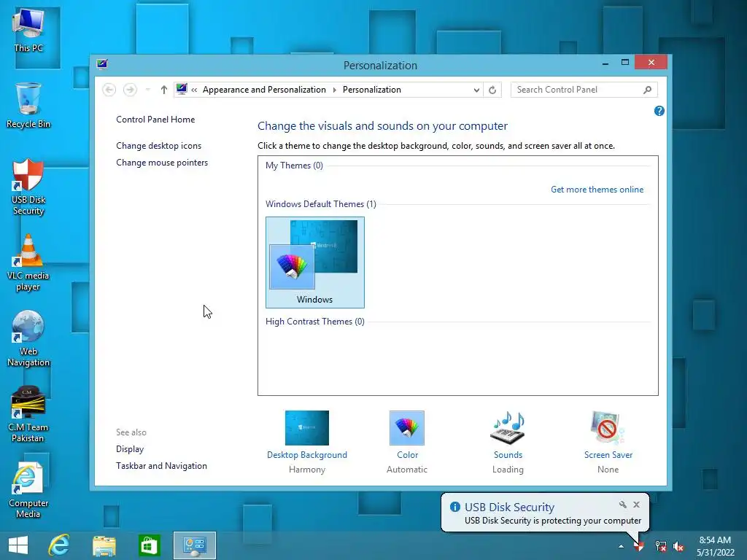Click the Color link label
747x560 pixels.
(407, 455)
